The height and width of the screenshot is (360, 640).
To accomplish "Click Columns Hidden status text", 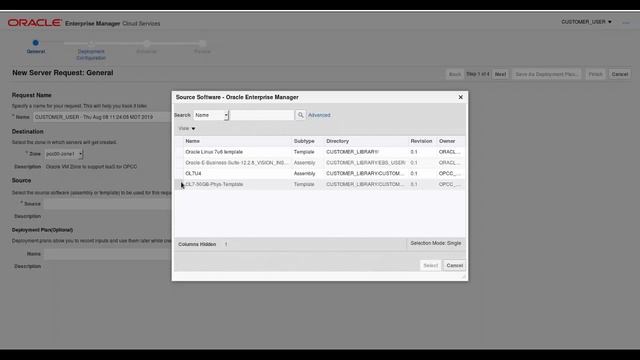I will (197, 244).
